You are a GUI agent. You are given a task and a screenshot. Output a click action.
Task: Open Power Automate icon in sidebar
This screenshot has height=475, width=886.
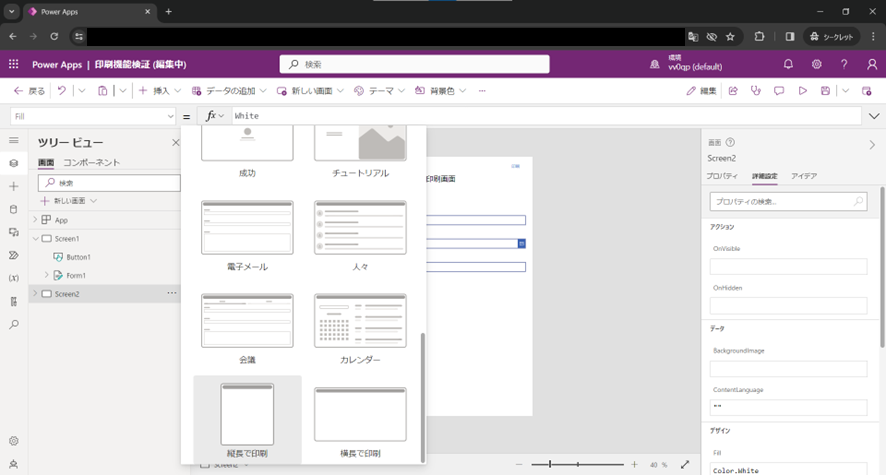pos(14,255)
